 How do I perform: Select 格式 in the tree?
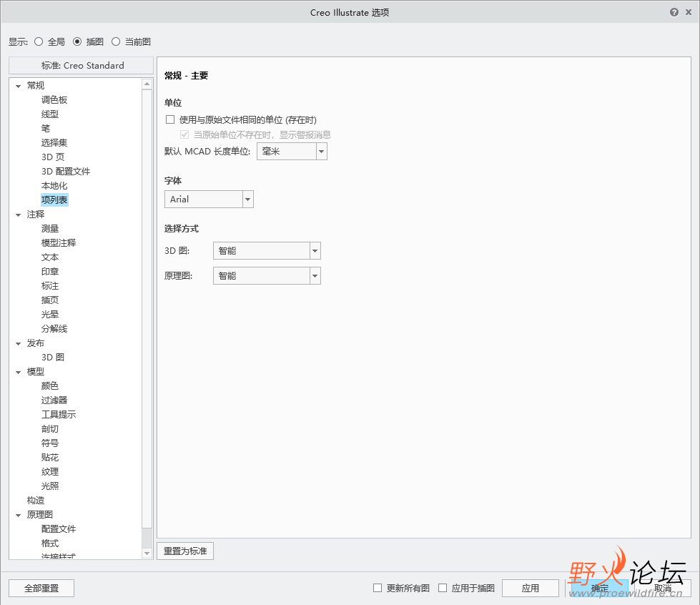coord(49,543)
